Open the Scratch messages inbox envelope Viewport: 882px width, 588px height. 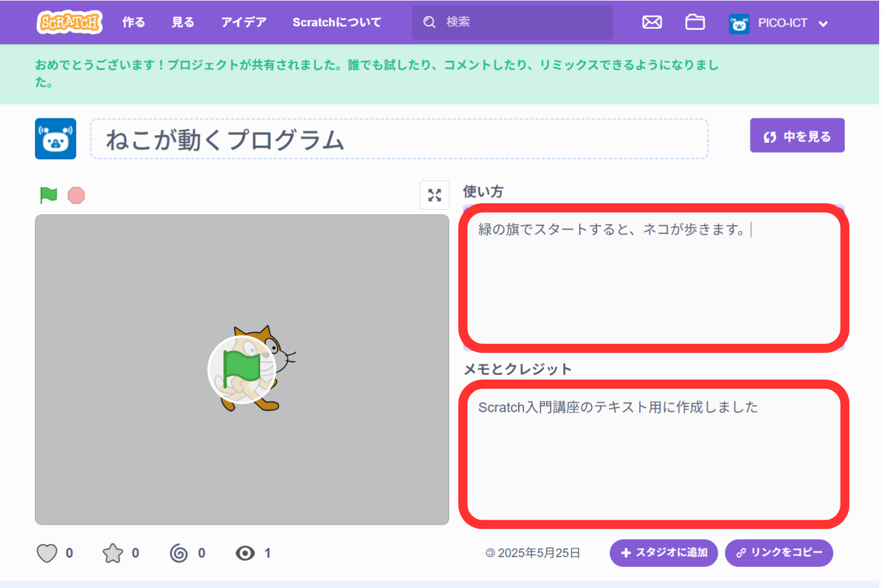point(652,22)
